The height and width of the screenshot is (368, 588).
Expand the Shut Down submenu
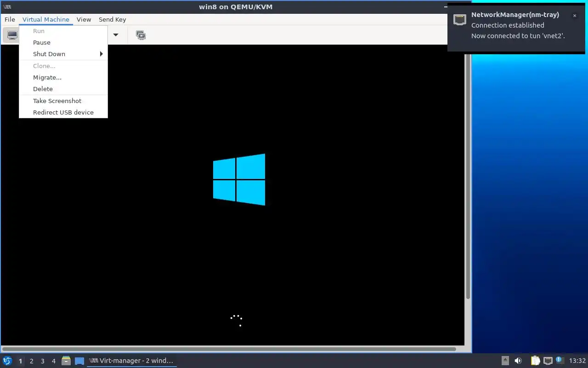point(63,54)
